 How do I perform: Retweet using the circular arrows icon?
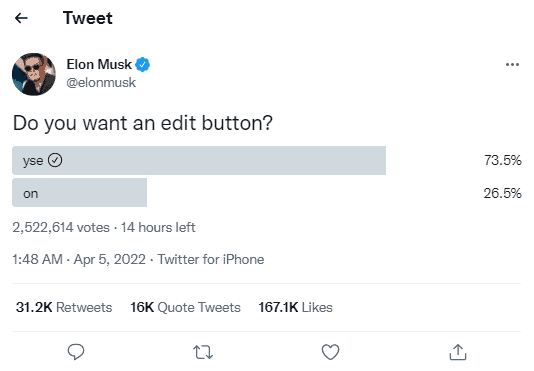pyautogui.click(x=203, y=352)
